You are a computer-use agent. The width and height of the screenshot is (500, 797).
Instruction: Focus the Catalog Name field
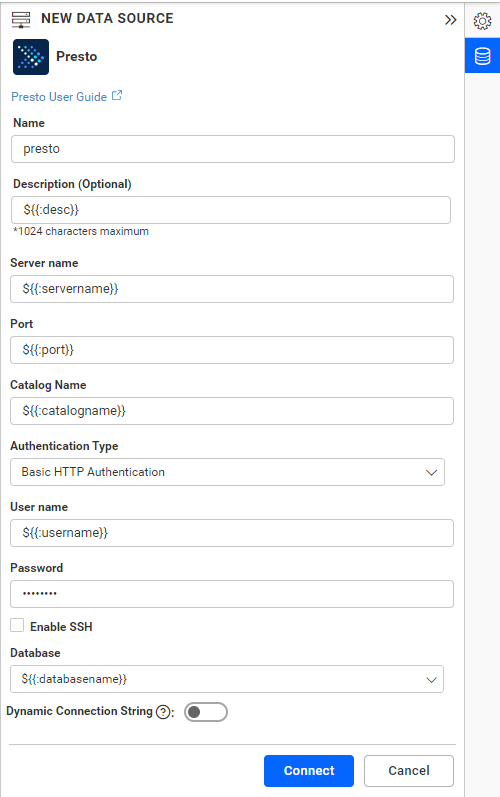pos(232,411)
